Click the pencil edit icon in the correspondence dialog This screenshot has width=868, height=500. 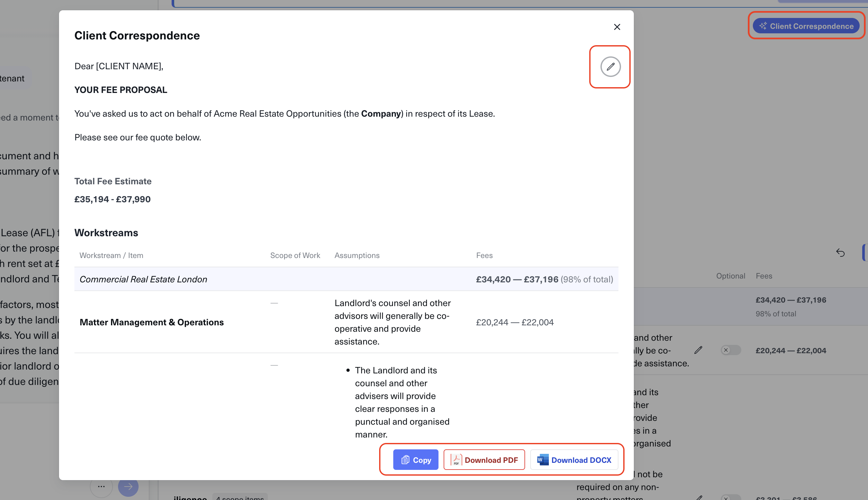[x=610, y=67]
